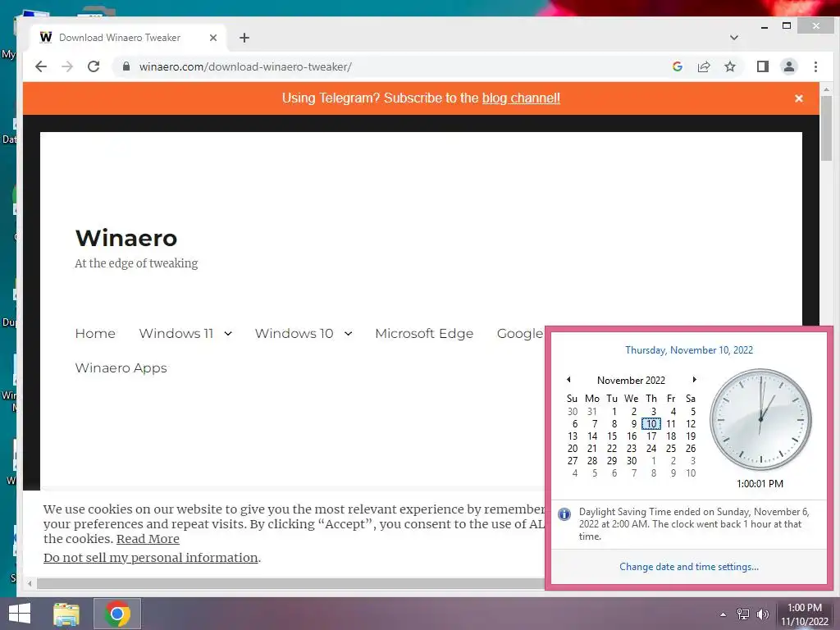Open the Read More cookie link
Image resolution: width=840 pixels, height=630 pixels.
tap(148, 539)
